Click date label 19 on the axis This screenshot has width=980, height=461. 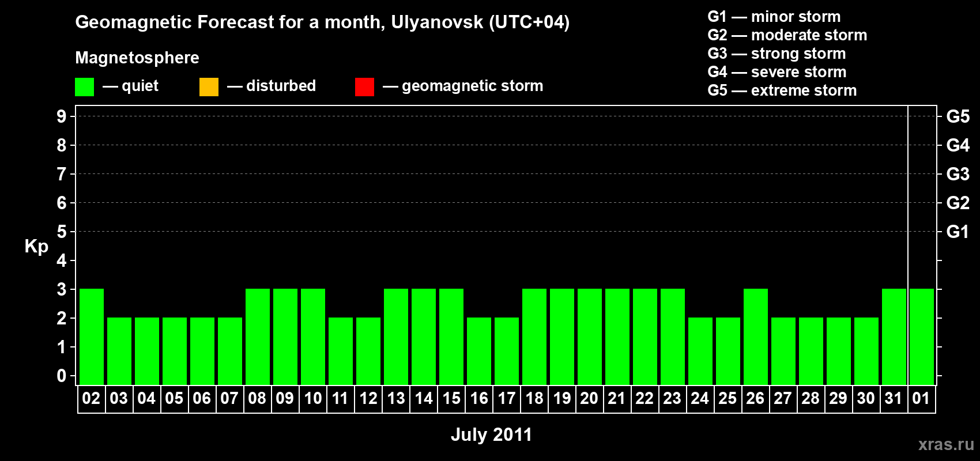pos(561,398)
